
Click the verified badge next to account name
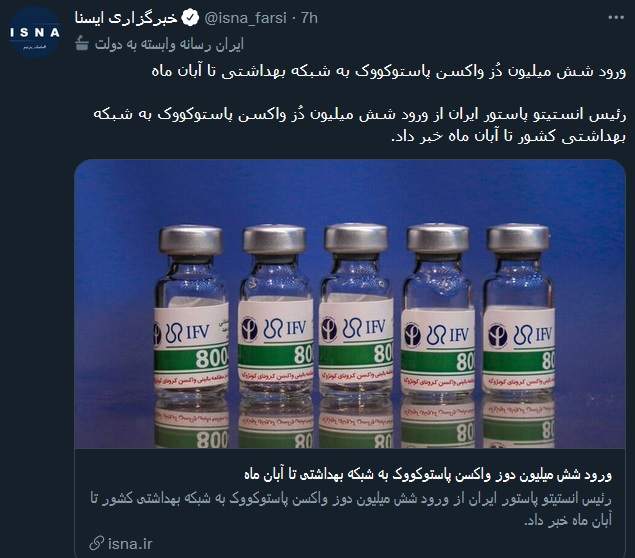pyautogui.click(x=190, y=18)
